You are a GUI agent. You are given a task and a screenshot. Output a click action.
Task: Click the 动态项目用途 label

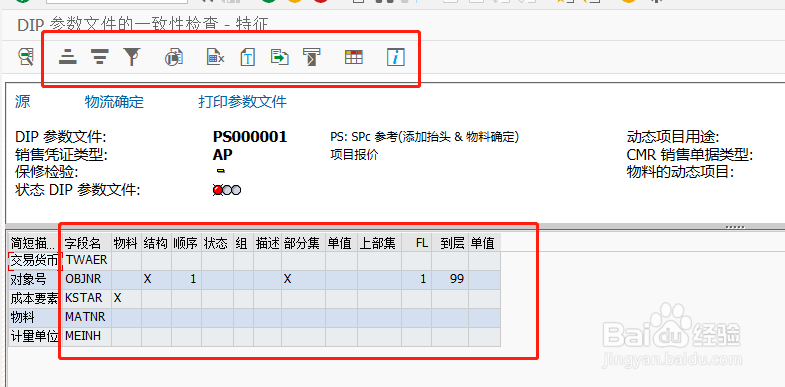(673, 137)
